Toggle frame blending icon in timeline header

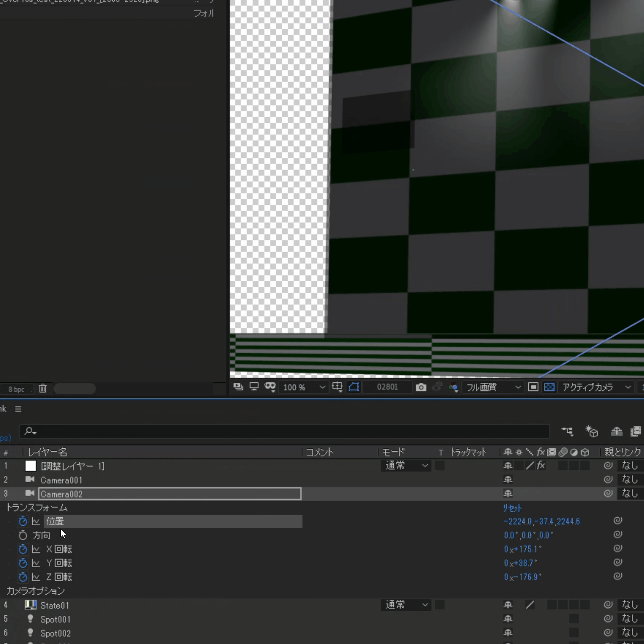point(636,431)
